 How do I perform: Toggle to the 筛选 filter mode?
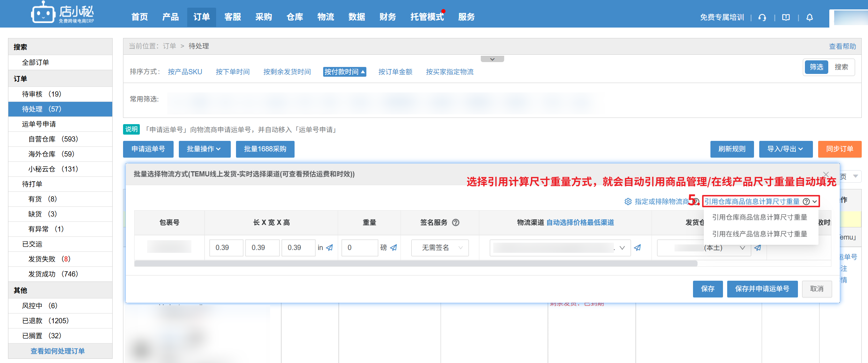click(x=816, y=67)
